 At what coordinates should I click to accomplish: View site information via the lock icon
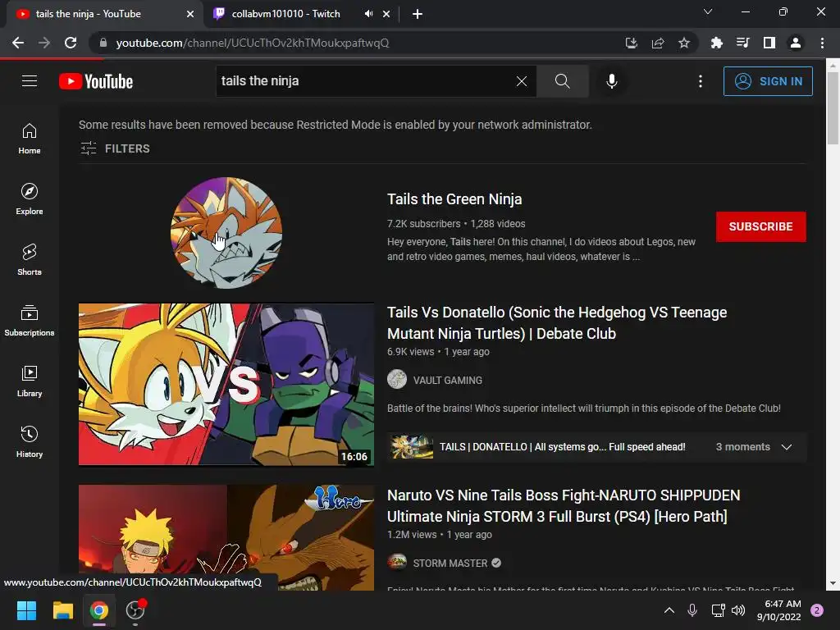(103, 43)
